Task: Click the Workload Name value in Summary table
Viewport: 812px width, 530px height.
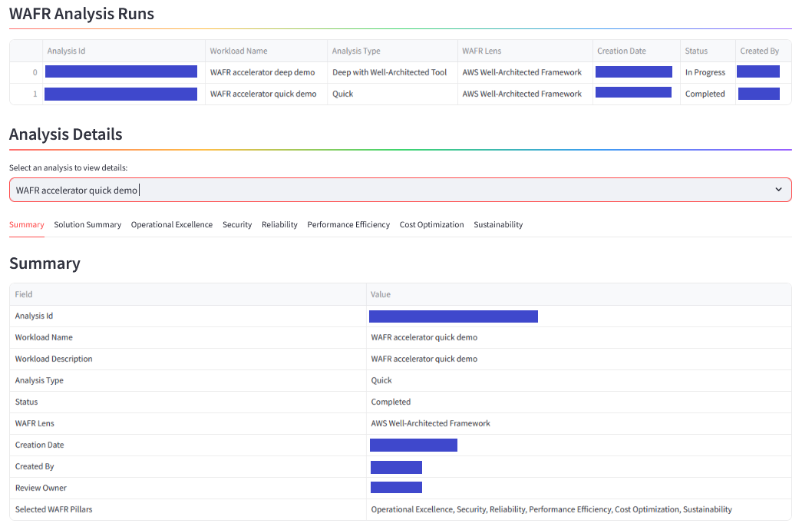Action: (579, 337)
